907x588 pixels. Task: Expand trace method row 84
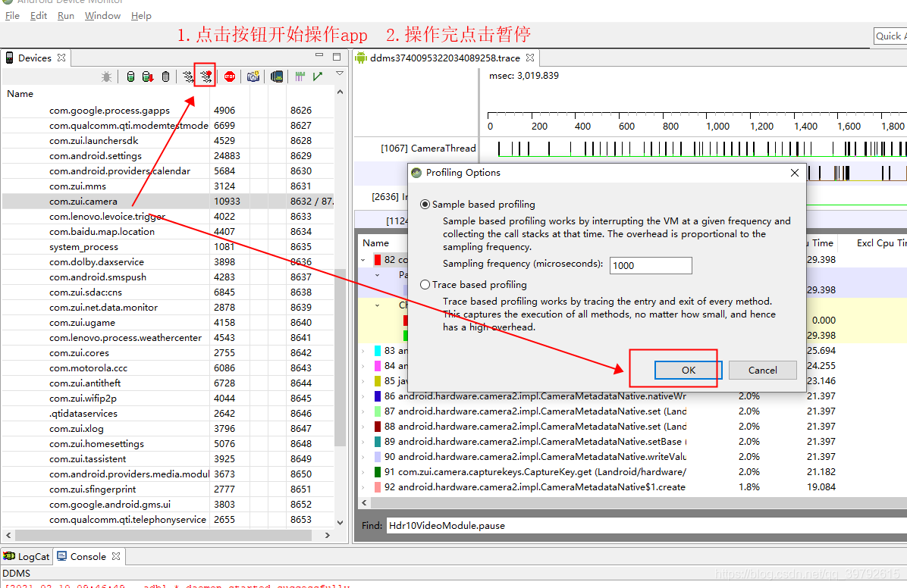363,366
